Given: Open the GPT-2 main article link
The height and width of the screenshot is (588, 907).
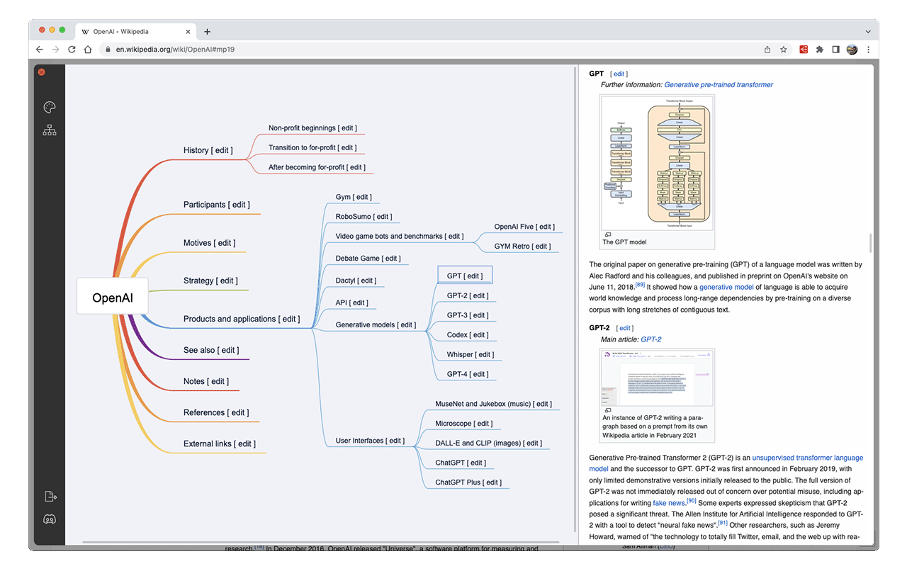Looking at the screenshot, I should tap(651, 339).
